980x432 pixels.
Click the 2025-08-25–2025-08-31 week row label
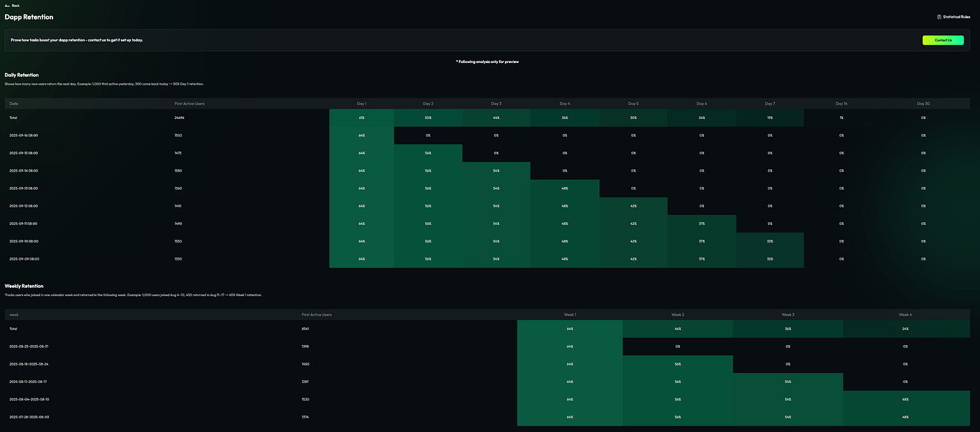(x=29, y=347)
